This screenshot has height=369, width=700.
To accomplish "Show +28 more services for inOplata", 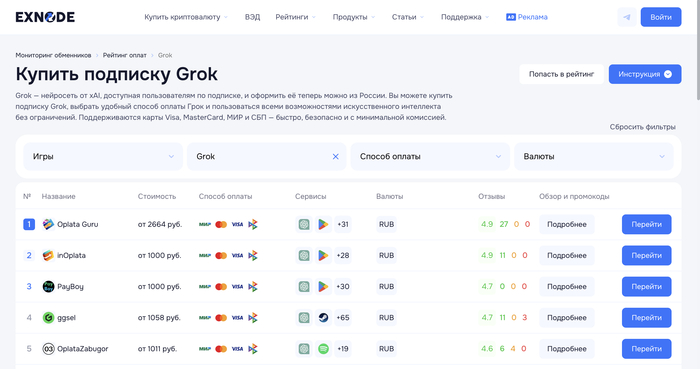I will tap(343, 255).
